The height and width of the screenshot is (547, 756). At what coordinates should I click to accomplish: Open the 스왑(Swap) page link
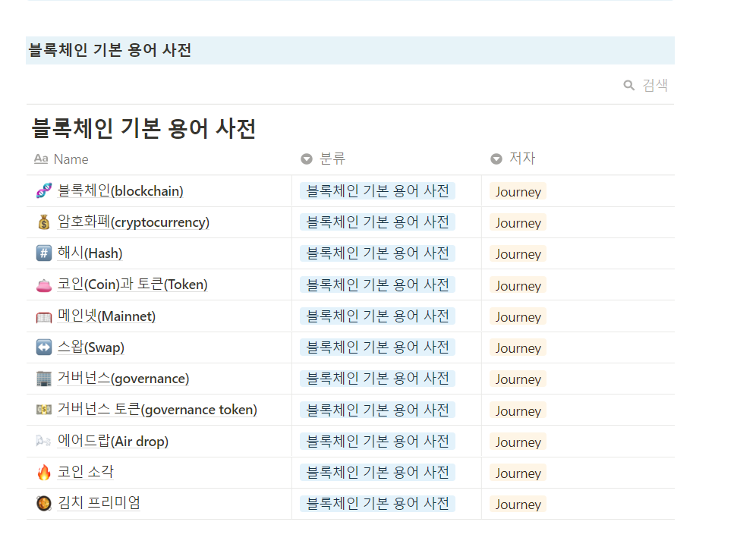[x=90, y=347]
